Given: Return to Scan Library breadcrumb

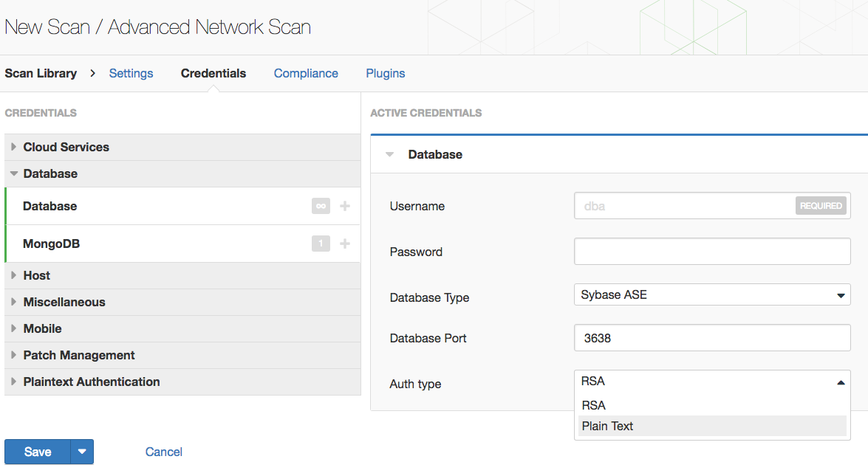Looking at the screenshot, I should (41, 74).
